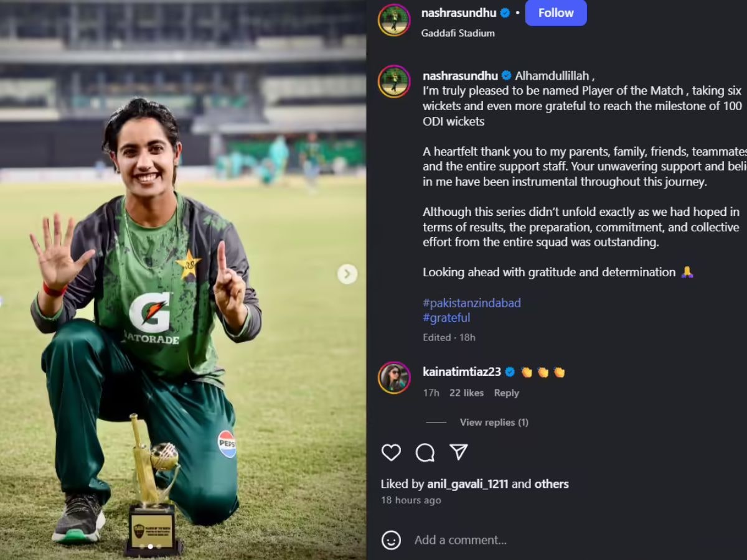Viewport: 747px width, 560px height.
Task: Click the carousel dot indicators on photo
Action: pos(150,546)
